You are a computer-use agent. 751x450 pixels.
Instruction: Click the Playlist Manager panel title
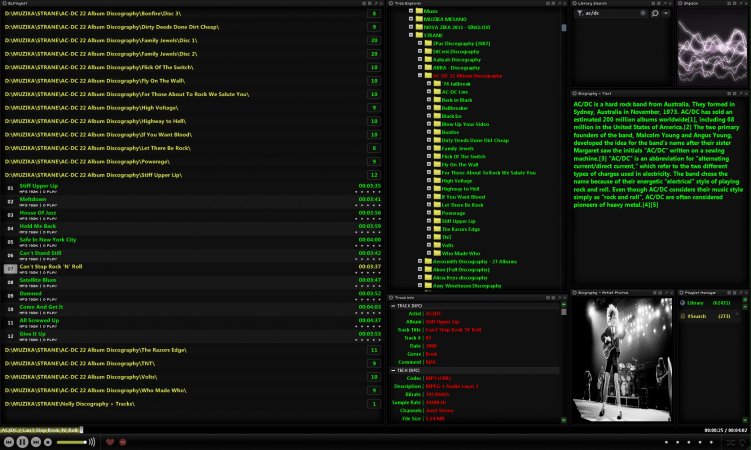pyautogui.click(x=700, y=292)
